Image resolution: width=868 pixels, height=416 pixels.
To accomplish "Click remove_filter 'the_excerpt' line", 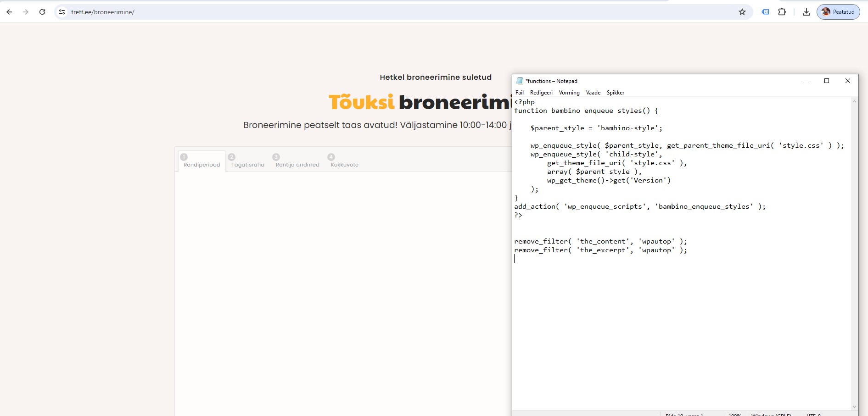I will coord(600,250).
